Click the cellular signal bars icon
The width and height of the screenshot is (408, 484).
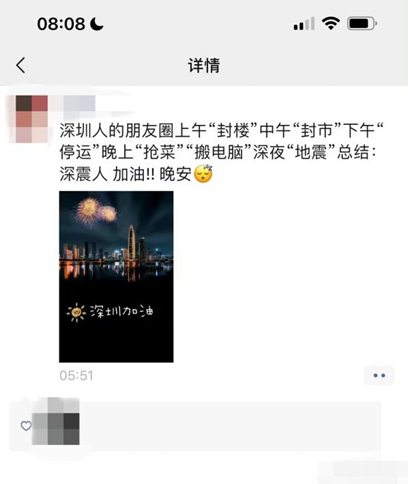[x=304, y=24]
